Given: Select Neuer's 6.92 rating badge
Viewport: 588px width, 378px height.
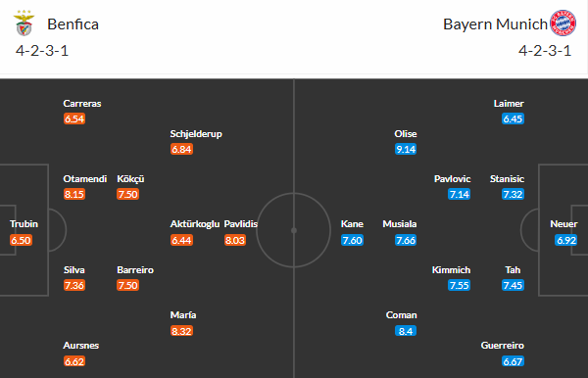Looking at the screenshot, I should 565,240.
